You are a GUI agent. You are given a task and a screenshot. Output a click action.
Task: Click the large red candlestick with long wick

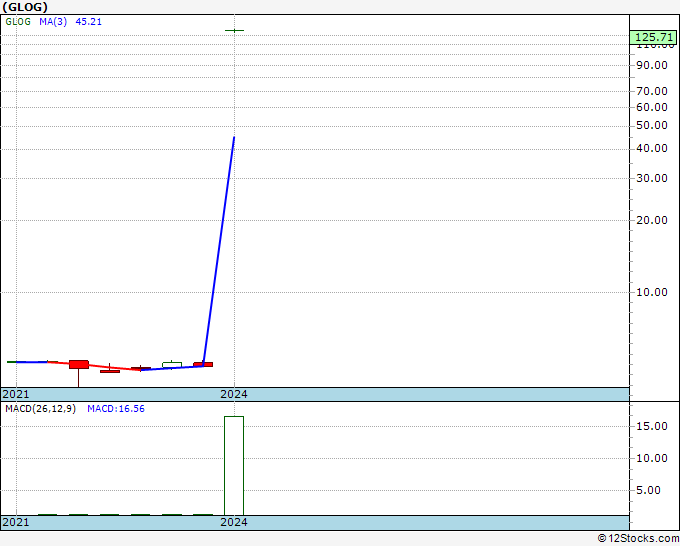(79, 365)
